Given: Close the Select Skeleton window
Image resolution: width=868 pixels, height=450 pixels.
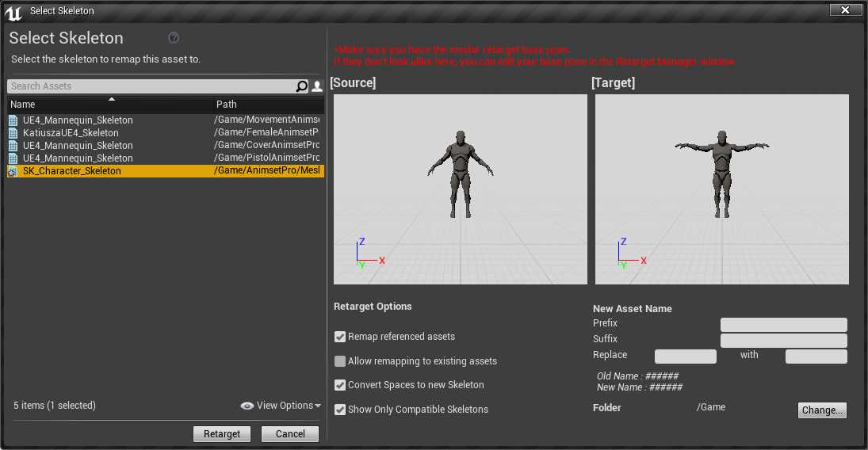Looking at the screenshot, I should pyautogui.click(x=845, y=10).
